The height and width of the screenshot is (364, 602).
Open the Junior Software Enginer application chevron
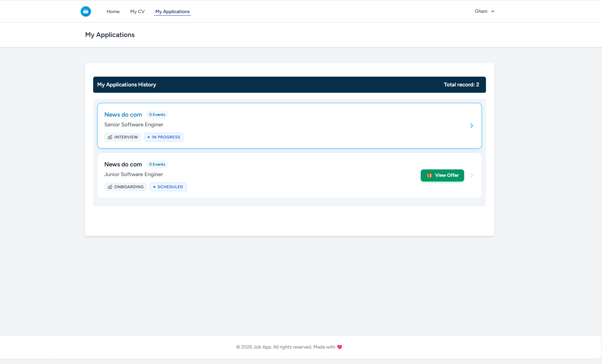(x=472, y=175)
